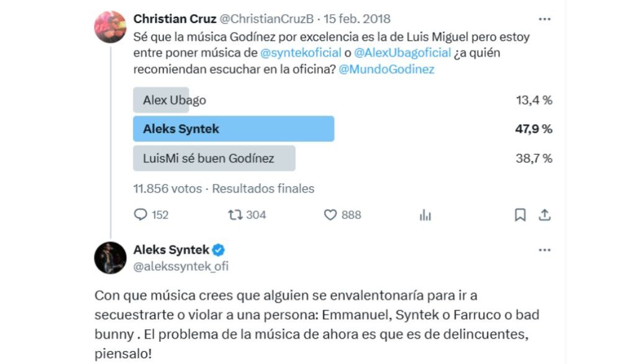The image size is (636, 364).
Task: Click the reply comment icon
Action: tap(141, 215)
